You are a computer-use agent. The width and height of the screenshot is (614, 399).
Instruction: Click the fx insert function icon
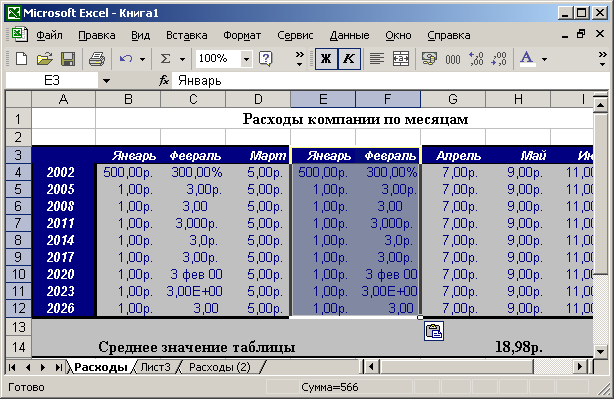coord(164,81)
